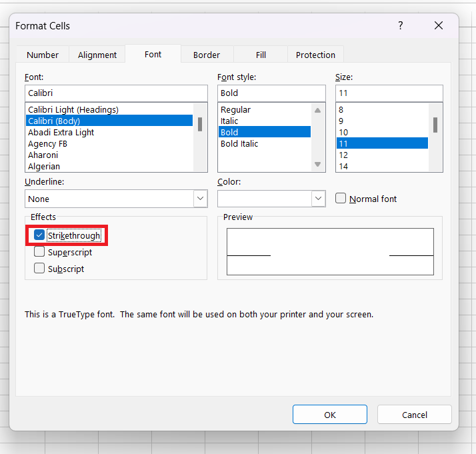Select Calibri (Body) in font list
The width and height of the screenshot is (476, 454).
pos(109,121)
